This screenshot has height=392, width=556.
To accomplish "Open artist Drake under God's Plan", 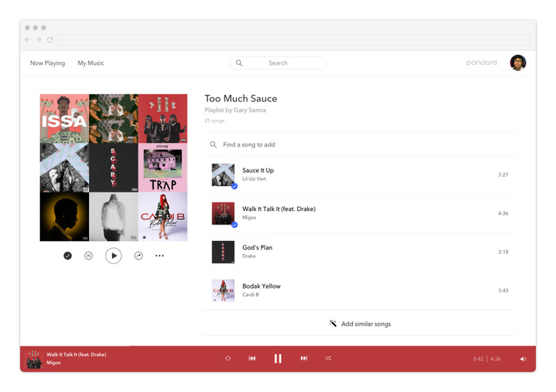I will coord(249,257).
